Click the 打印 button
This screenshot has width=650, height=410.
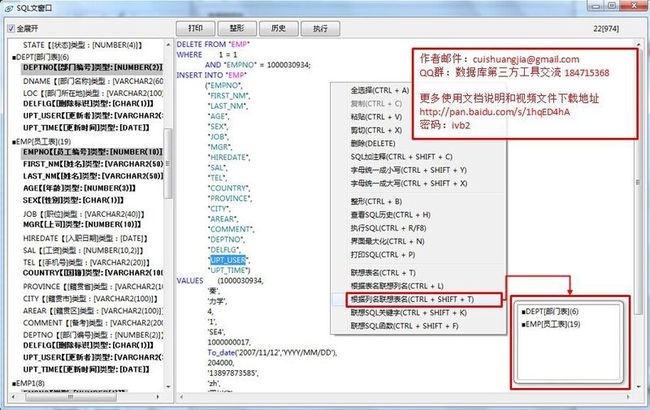(x=196, y=28)
